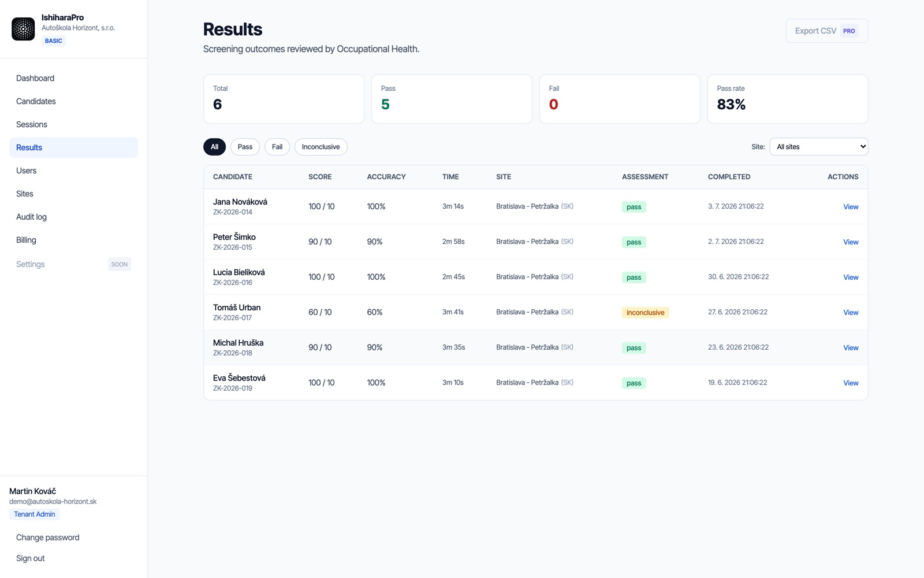924x578 pixels.
Task: View Jana Nováková's result
Action: (x=851, y=207)
